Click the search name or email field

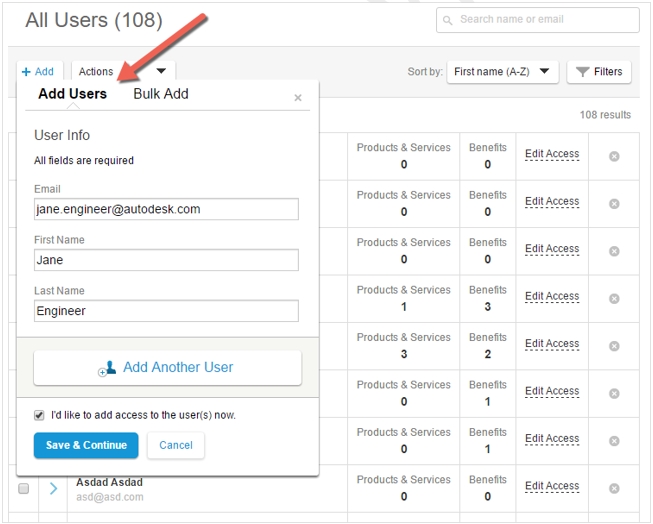pyautogui.click(x=538, y=20)
